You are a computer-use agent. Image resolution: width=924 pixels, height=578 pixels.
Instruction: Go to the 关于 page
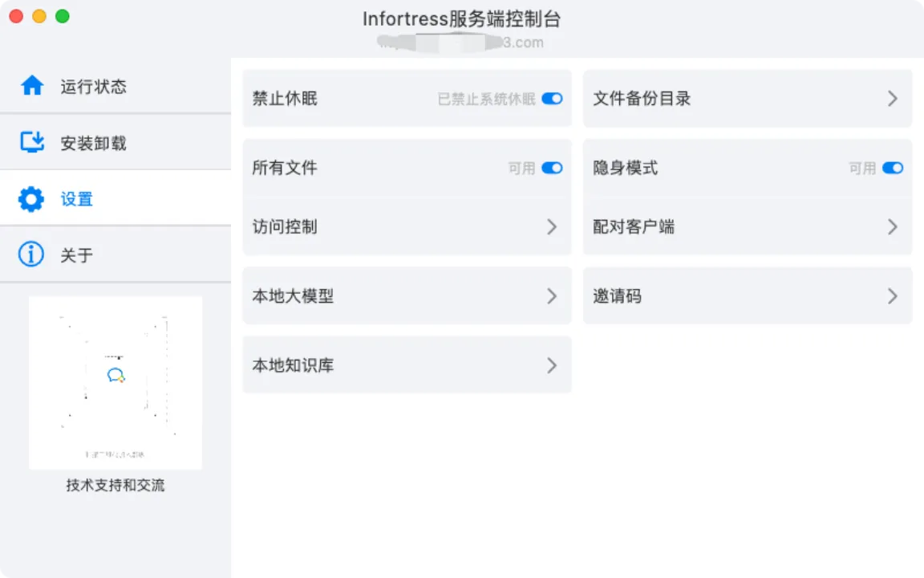[x=115, y=254]
